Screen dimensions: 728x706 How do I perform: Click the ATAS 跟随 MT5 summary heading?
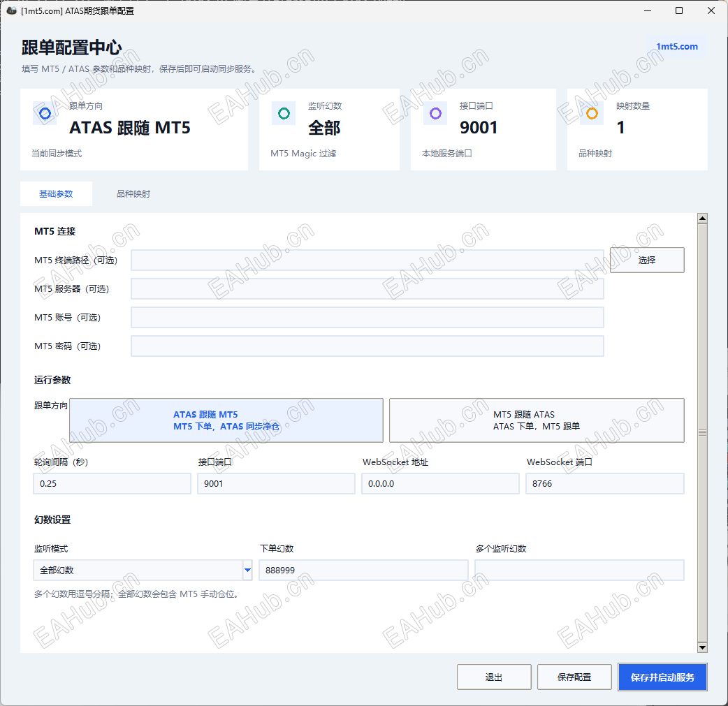[x=130, y=128]
